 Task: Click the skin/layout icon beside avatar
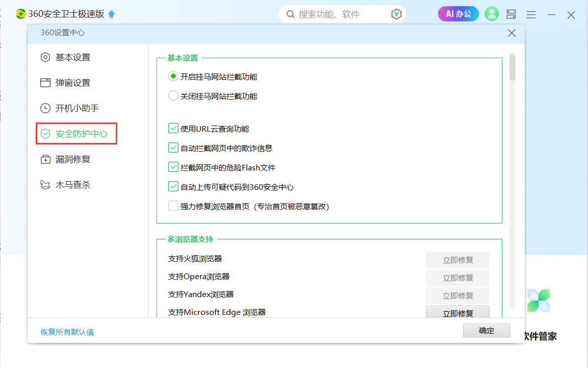511,14
